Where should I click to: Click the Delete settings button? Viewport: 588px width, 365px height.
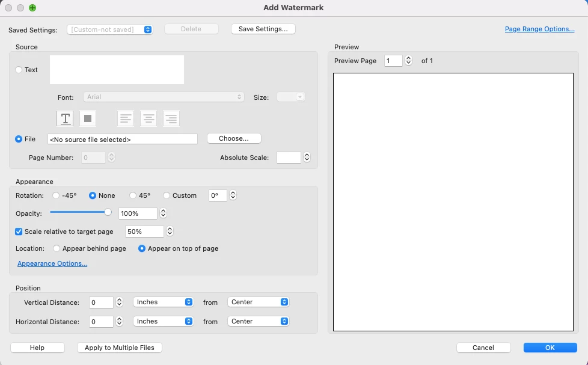[191, 29]
